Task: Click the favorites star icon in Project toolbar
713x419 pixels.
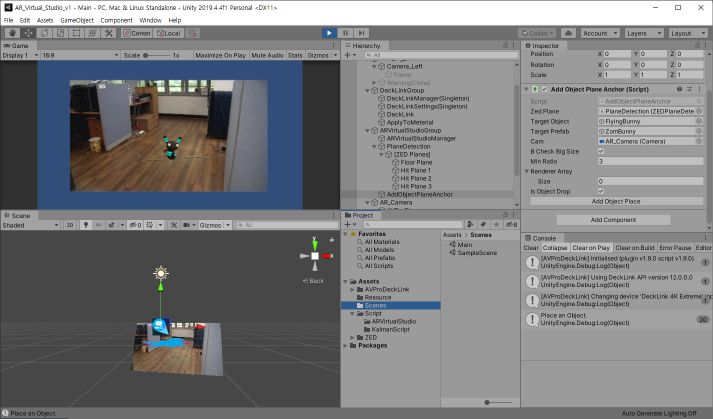Action: click(x=497, y=224)
